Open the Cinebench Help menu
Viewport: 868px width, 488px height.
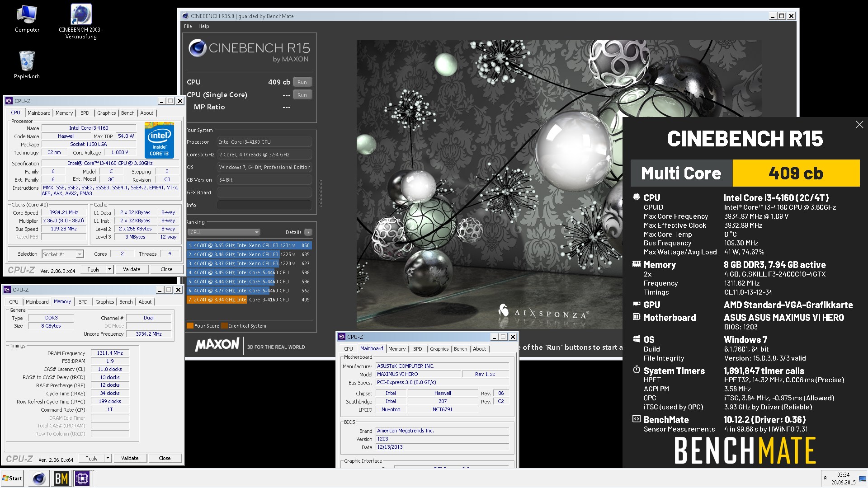tap(204, 26)
